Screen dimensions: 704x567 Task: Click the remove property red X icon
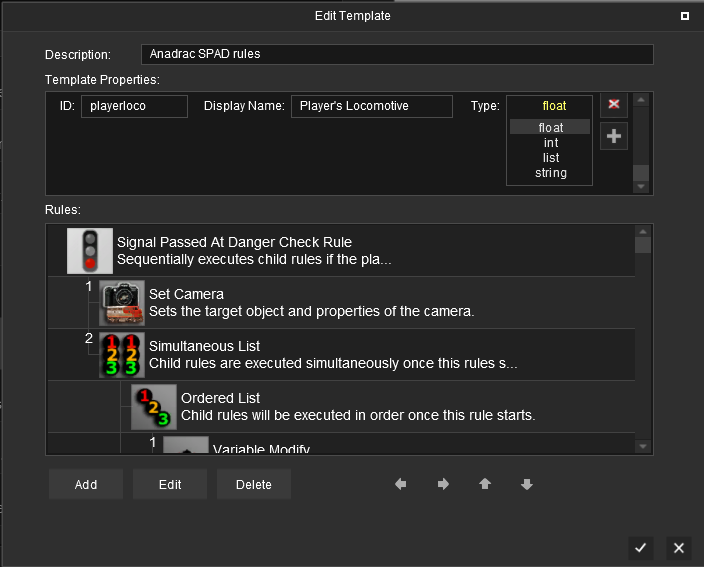[614, 105]
